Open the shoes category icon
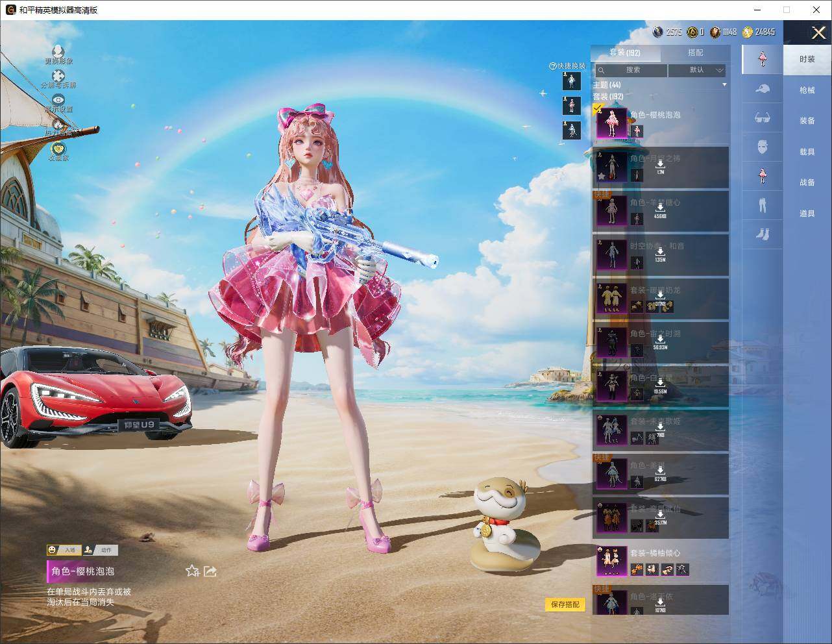Image resolution: width=832 pixels, height=644 pixels. pos(763,234)
